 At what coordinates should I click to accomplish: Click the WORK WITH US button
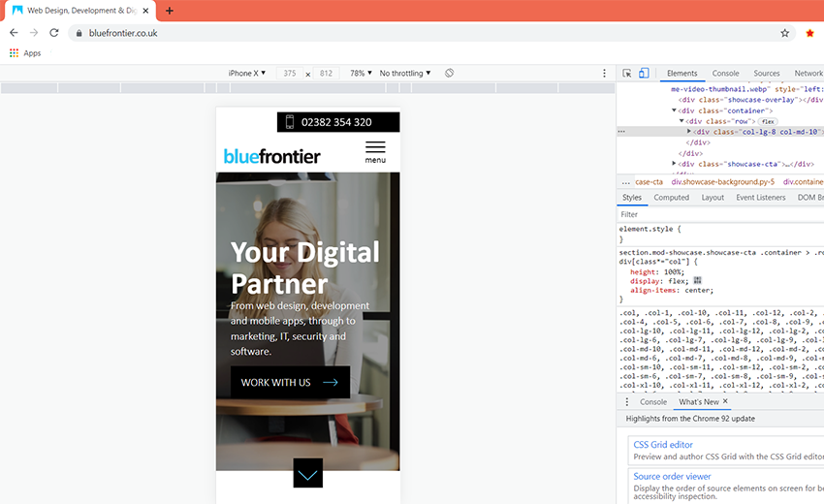click(x=290, y=382)
